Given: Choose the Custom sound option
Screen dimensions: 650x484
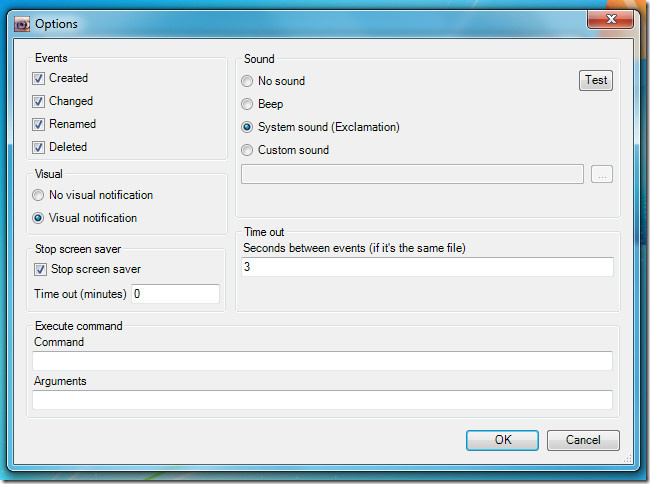Looking at the screenshot, I should [247, 150].
